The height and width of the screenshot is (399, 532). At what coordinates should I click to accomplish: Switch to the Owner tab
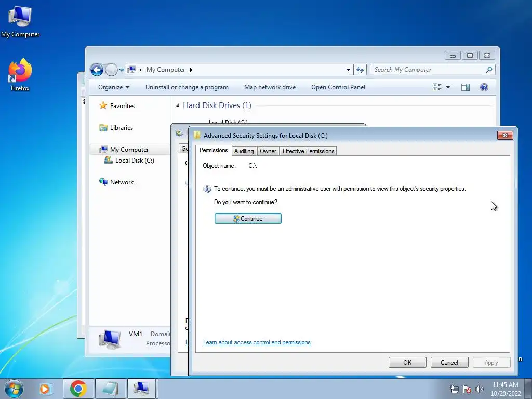tap(268, 151)
